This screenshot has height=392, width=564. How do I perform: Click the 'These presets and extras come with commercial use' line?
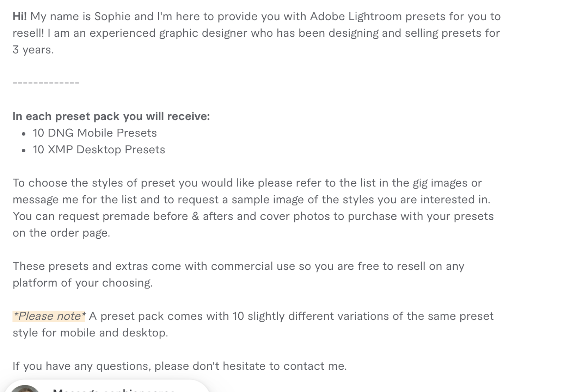pyautogui.click(x=238, y=266)
